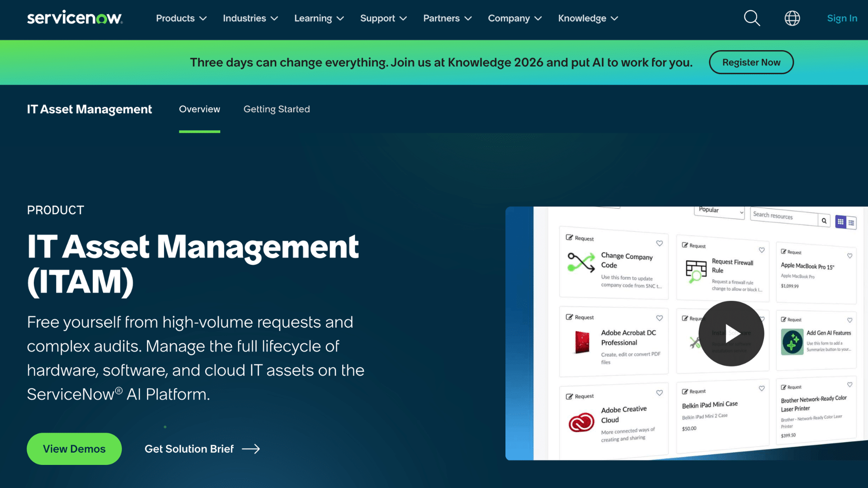The height and width of the screenshot is (488, 868).
Task: Click the Adobe Creative Cloud logo icon
Action: coord(581,423)
